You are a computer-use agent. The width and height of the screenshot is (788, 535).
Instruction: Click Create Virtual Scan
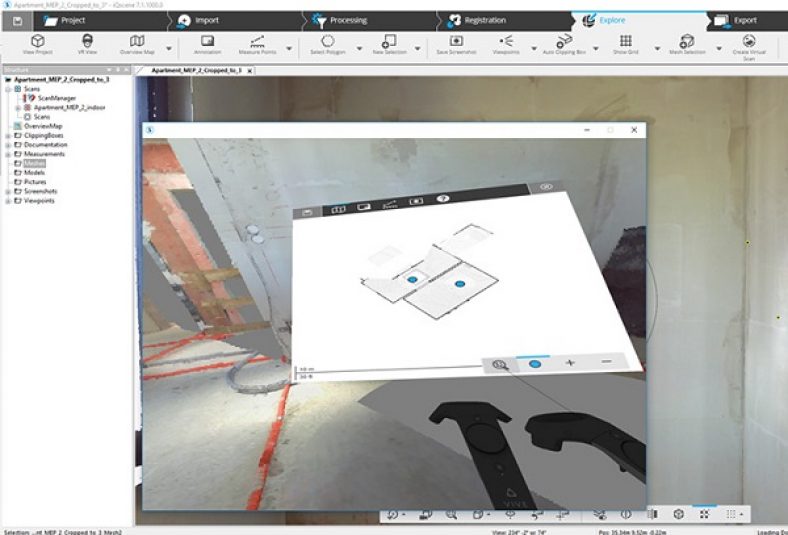point(749,47)
